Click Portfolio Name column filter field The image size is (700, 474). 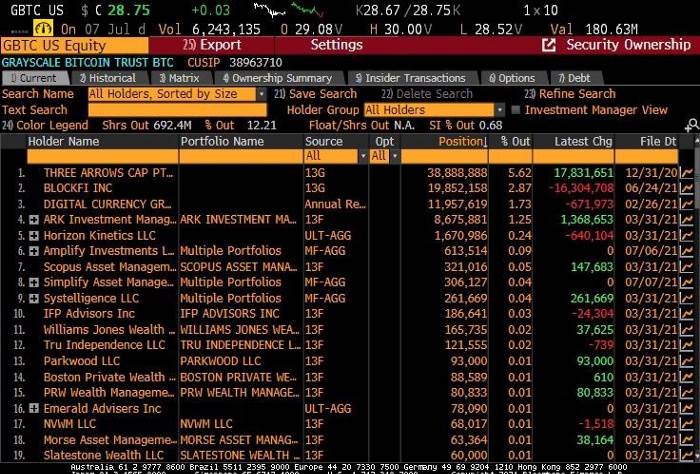(x=241, y=156)
